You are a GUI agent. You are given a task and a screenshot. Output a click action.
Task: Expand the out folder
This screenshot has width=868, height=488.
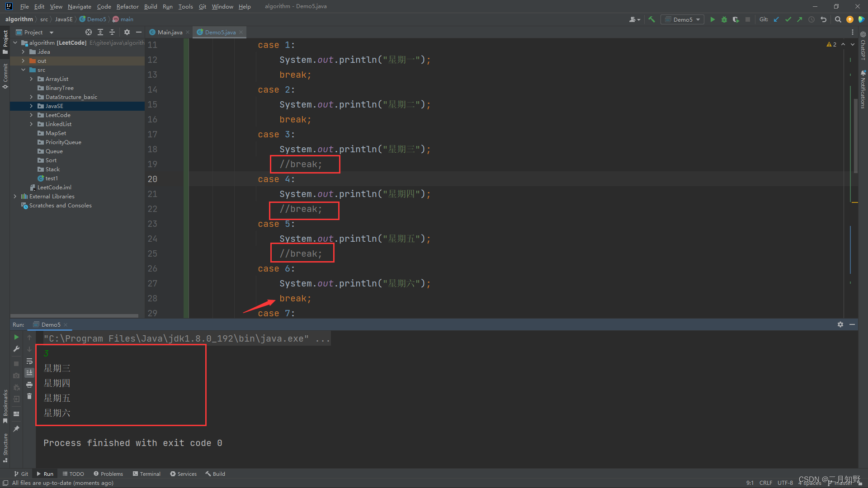click(x=23, y=61)
